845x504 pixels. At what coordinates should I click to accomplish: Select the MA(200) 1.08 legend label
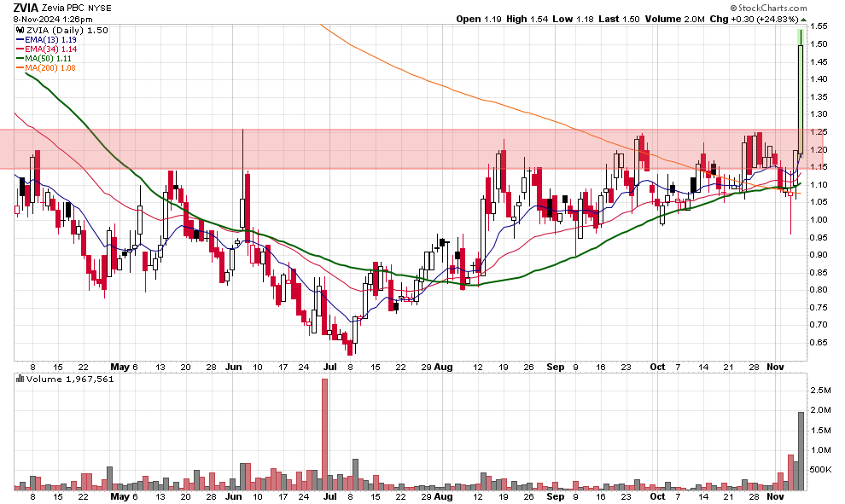point(55,68)
